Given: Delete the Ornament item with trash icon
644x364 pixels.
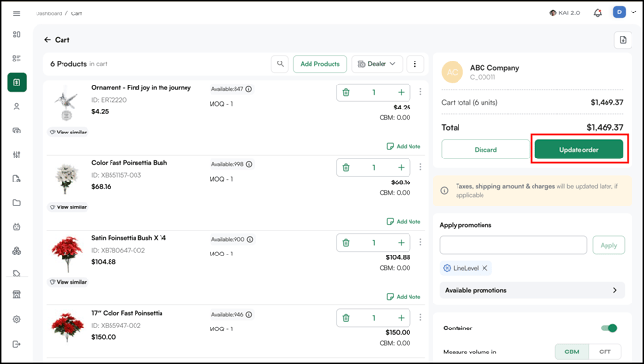Looking at the screenshot, I should (346, 92).
